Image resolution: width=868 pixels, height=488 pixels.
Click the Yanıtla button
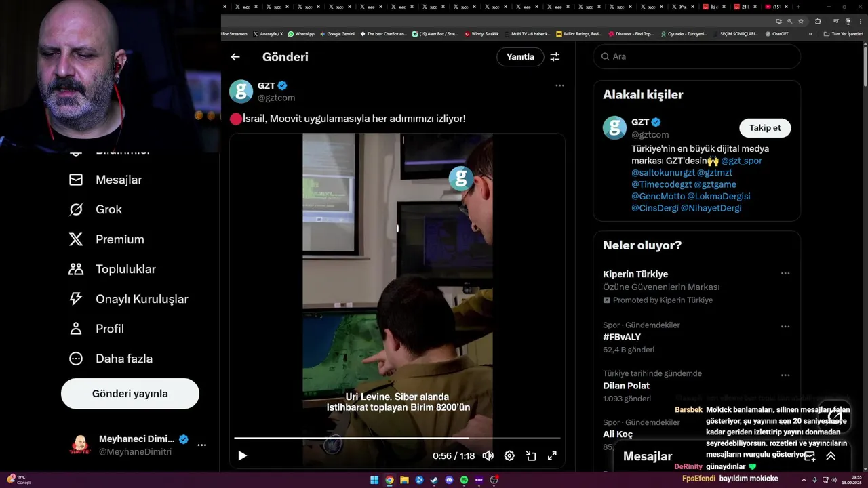pos(520,57)
